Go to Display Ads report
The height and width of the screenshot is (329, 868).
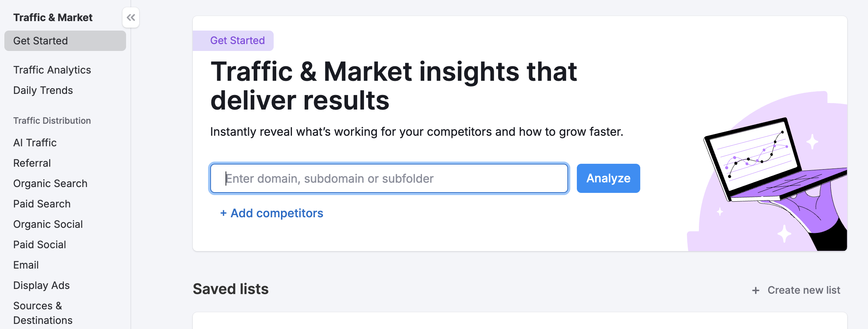42,285
